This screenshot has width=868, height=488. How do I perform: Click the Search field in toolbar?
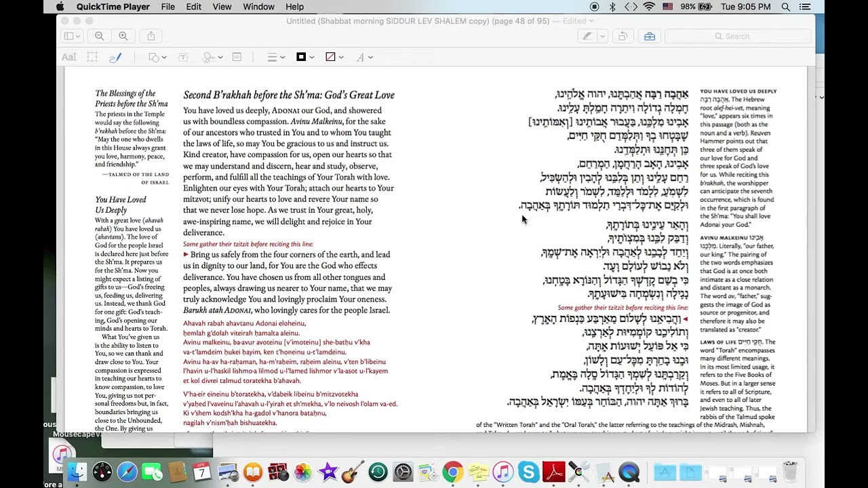(x=738, y=36)
